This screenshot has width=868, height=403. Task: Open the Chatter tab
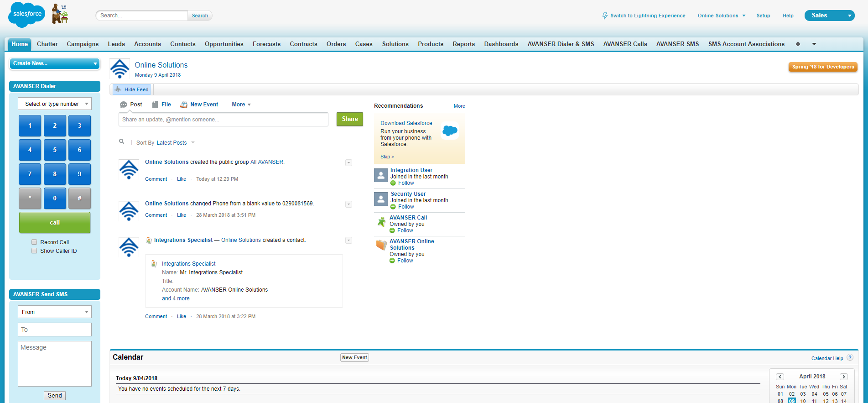pos(47,44)
